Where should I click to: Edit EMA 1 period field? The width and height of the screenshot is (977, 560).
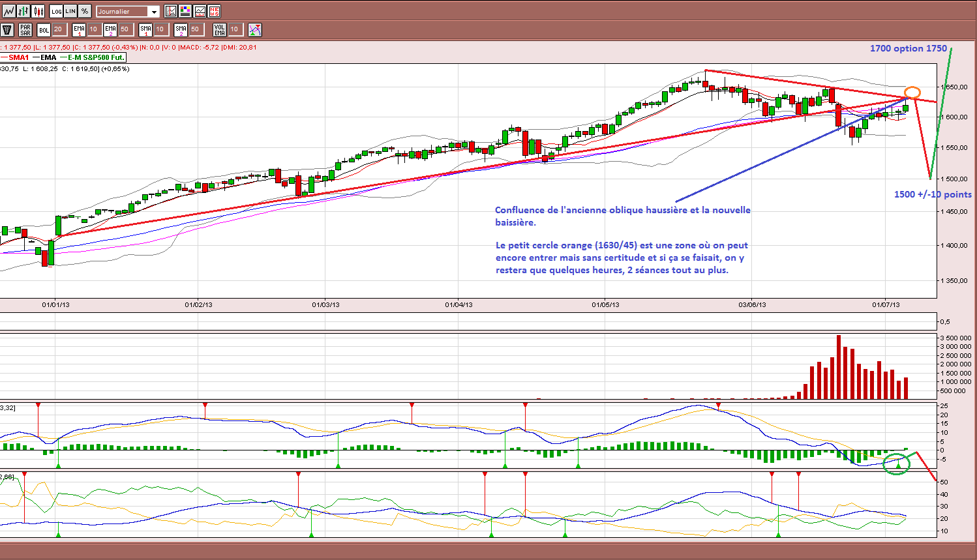click(94, 29)
